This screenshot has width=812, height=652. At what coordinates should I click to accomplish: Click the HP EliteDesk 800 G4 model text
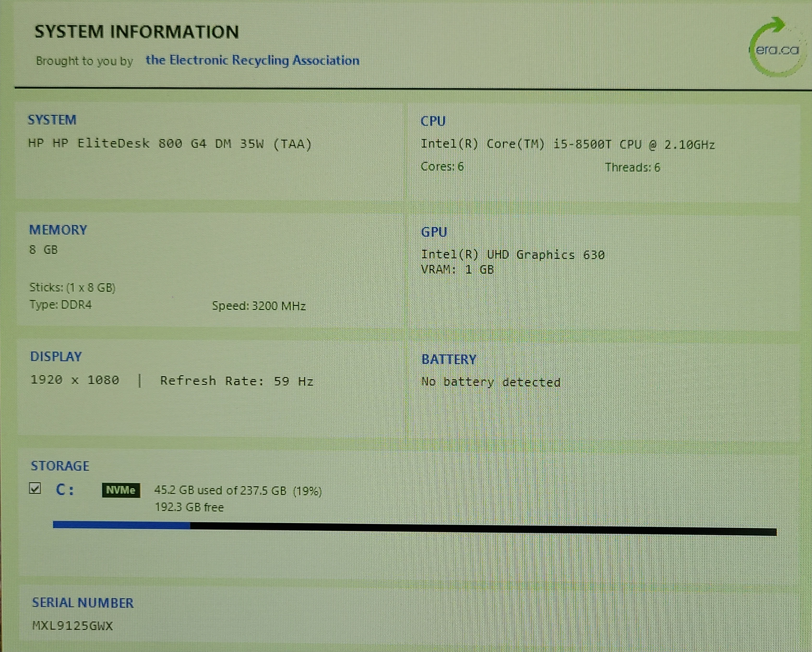(170, 144)
